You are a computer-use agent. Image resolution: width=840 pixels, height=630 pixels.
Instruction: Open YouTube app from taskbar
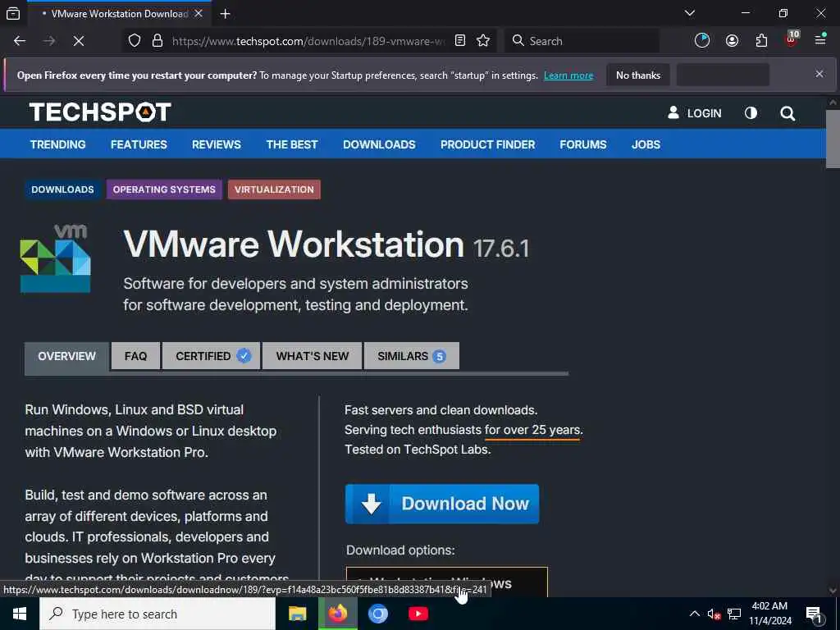click(418, 614)
